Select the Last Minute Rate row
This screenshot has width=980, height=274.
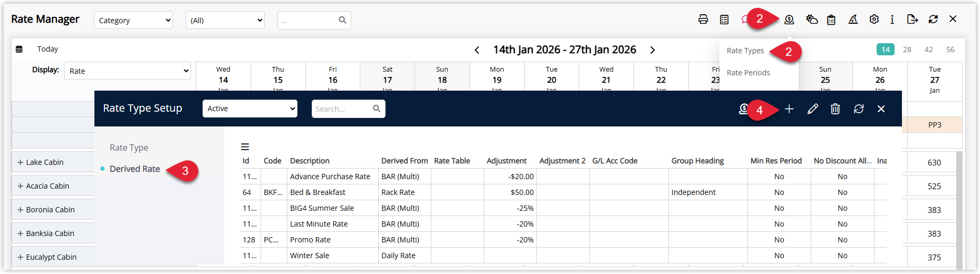[x=563, y=224]
